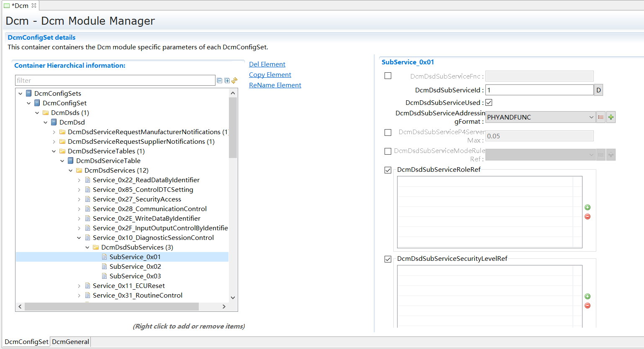
Task: Expand Service_0x27_SecurityAccess tree node
Action: (x=79, y=199)
